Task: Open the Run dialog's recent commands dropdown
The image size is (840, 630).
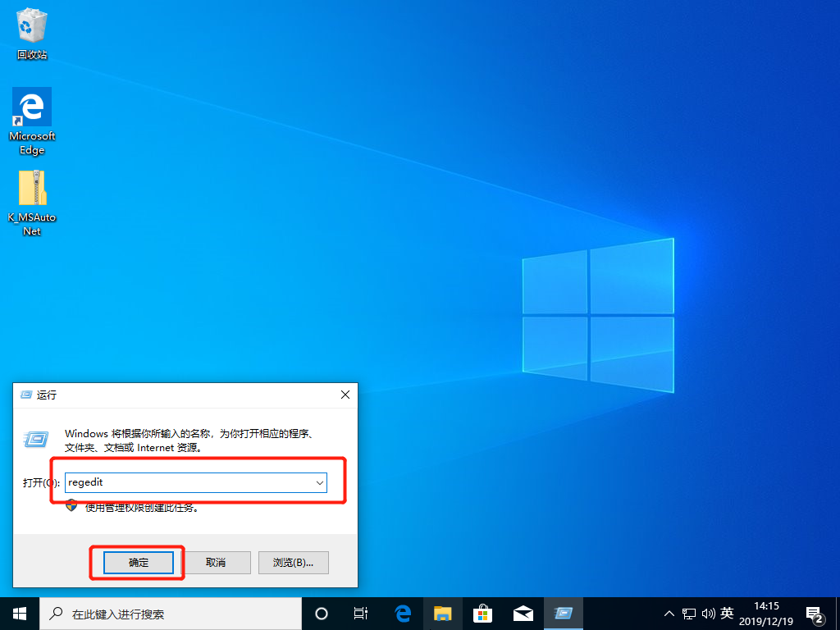Action: [320, 482]
